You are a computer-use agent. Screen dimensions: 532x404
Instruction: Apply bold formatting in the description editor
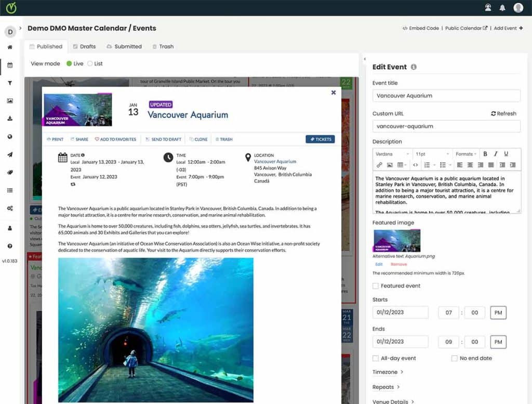pos(485,153)
